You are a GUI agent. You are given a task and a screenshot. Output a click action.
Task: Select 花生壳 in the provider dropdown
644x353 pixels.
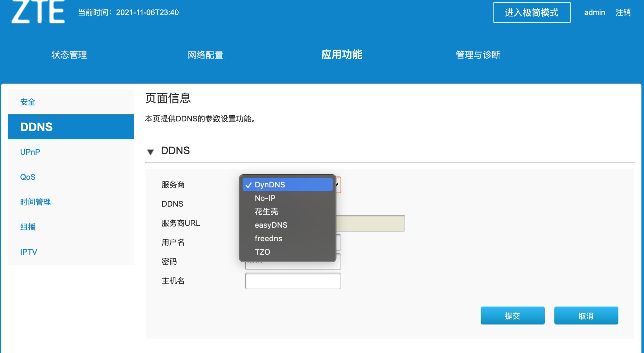click(x=266, y=211)
